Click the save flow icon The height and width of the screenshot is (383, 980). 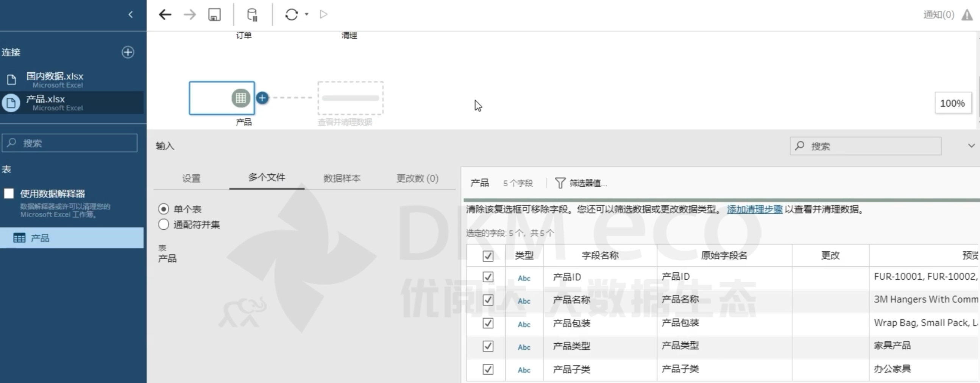coord(214,15)
